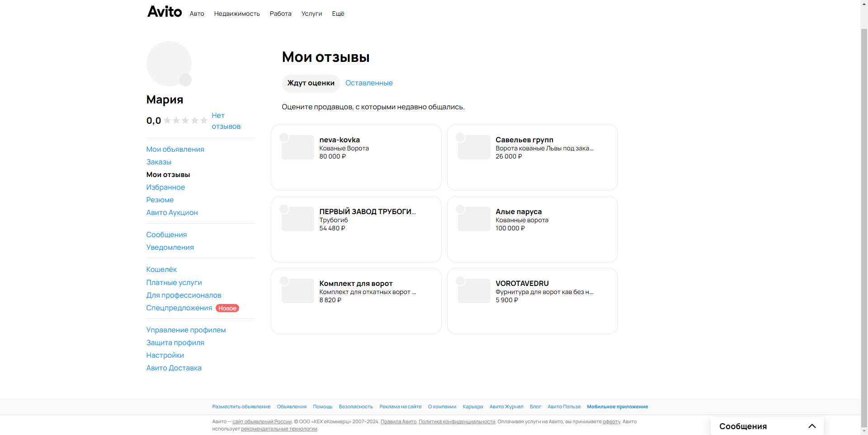
Task: Select Мои отзывы sidebar item
Action: (168, 174)
